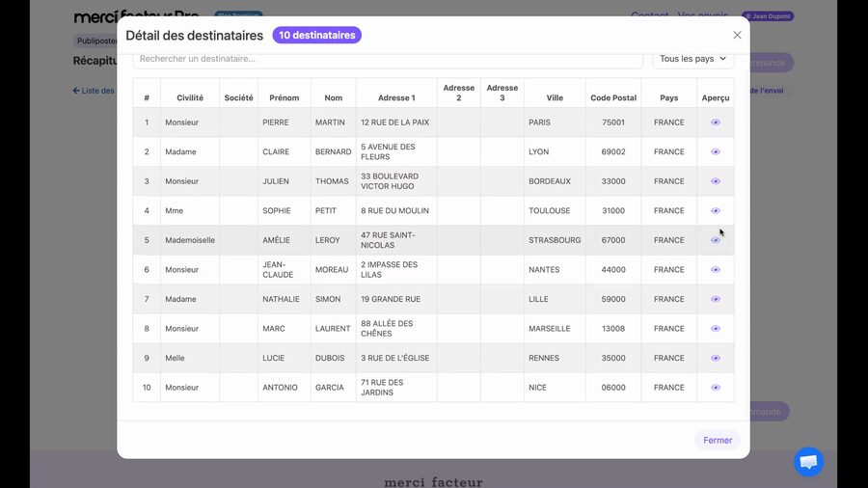
Task: Open eye icon for Nathalie Simon
Action: point(716,299)
